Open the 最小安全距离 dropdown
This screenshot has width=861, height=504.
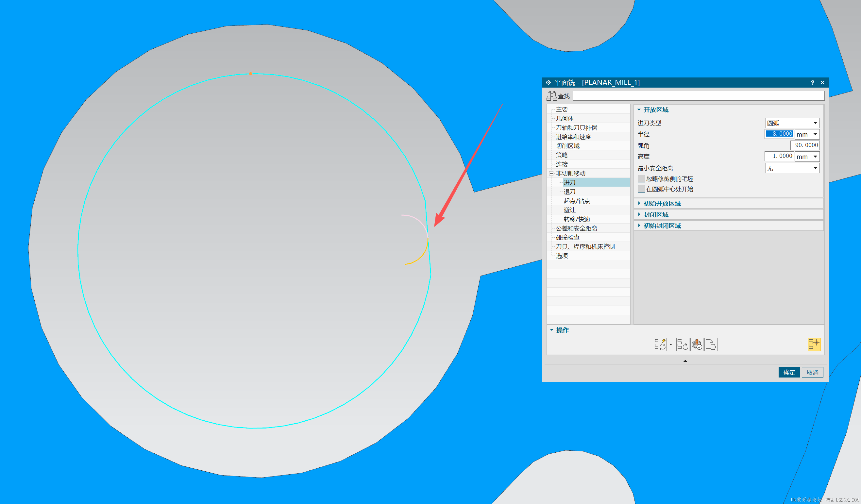(792, 168)
